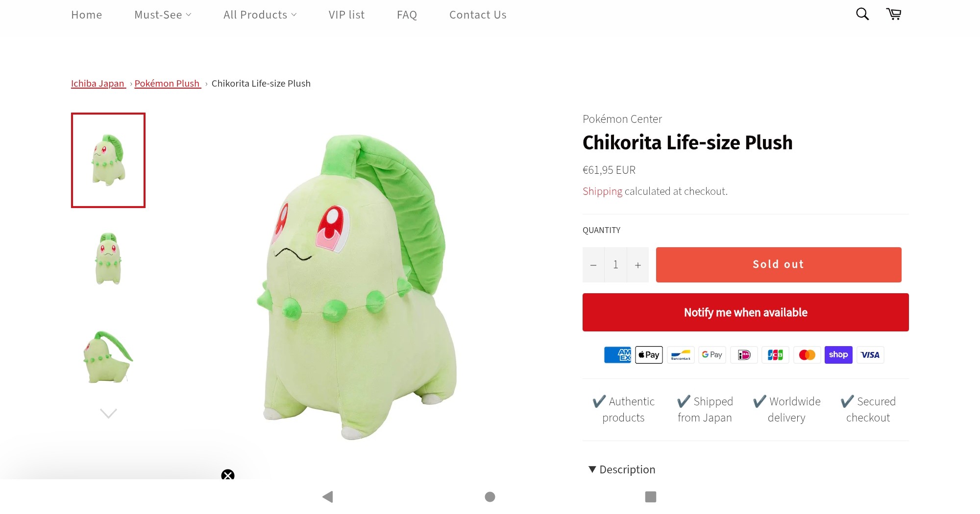
Task: Follow the Pokémon Plush breadcrumb link
Action: [x=168, y=83]
